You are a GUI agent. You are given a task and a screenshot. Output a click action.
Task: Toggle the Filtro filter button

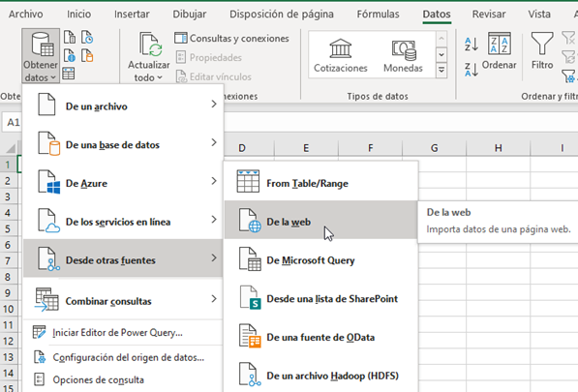coord(542,51)
